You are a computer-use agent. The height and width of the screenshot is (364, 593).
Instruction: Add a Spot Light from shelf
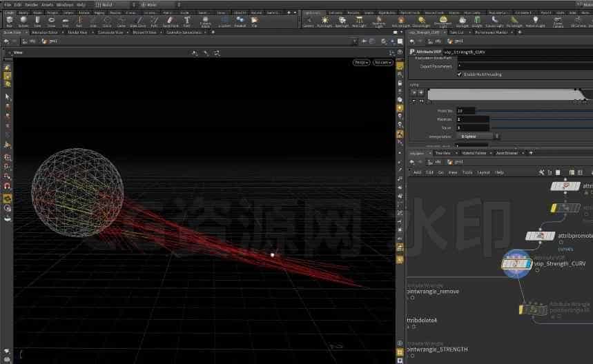coord(342,21)
